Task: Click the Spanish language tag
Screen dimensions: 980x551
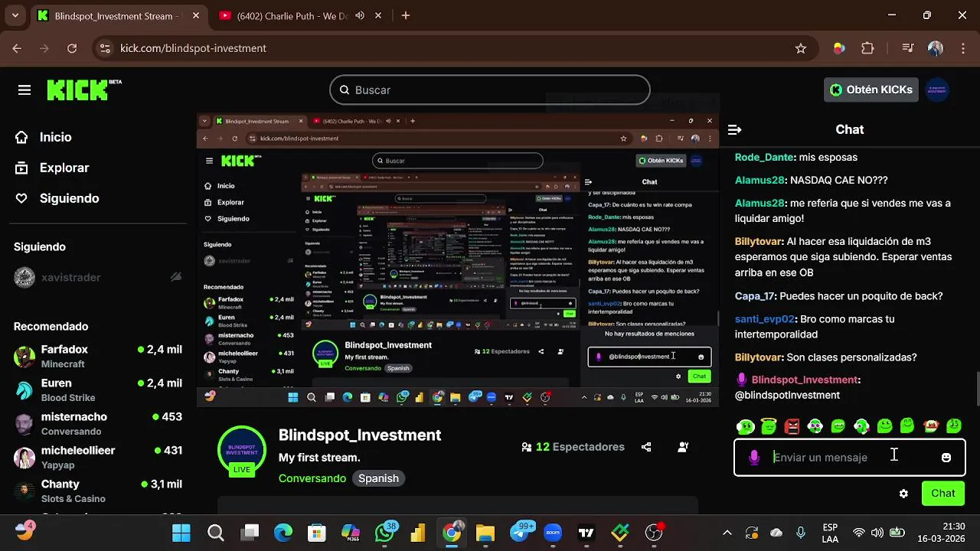Action: point(378,478)
